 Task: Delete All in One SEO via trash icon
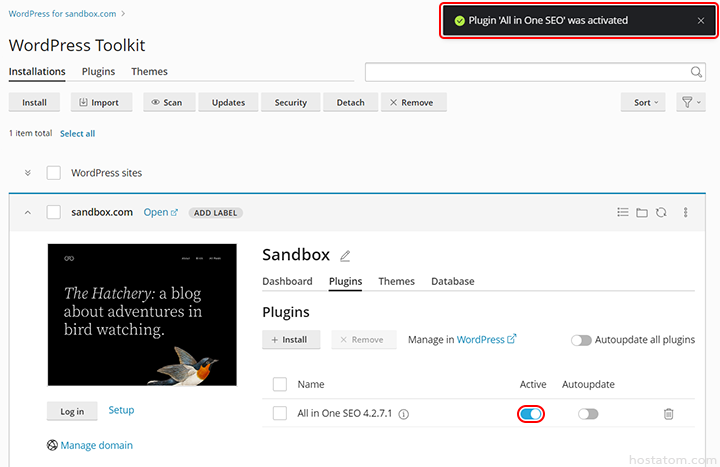(x=668, y=413)
